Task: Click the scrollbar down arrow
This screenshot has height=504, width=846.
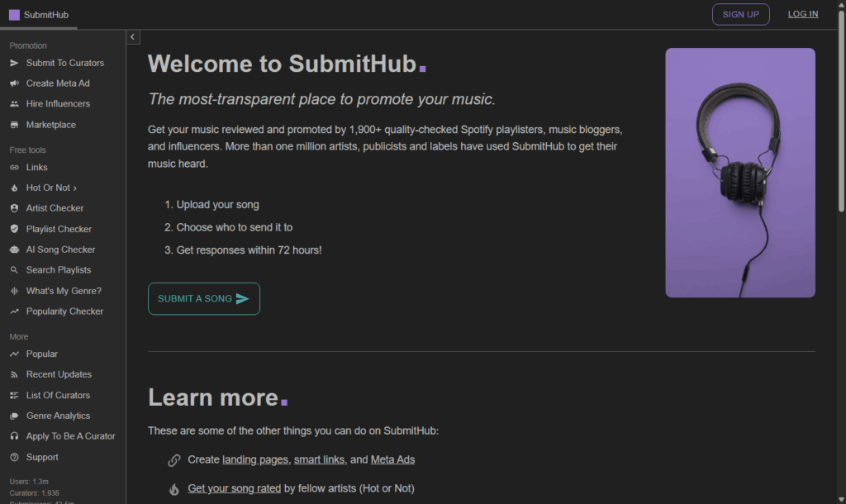Action: pos(841,499)
